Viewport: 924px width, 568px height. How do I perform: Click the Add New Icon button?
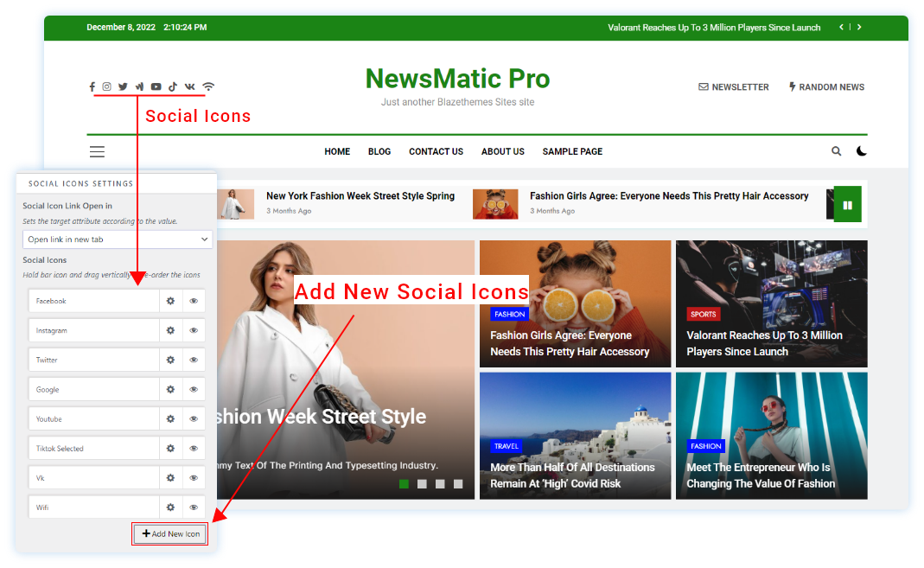171,534
